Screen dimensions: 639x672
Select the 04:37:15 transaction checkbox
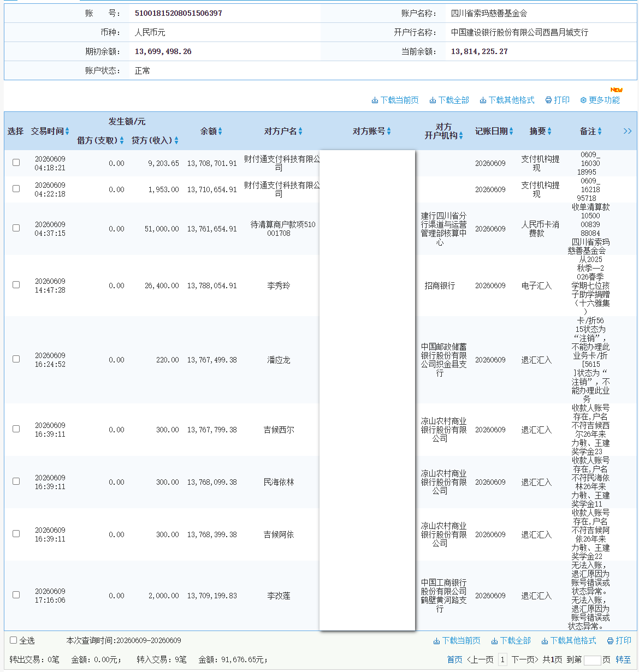coord(16,228)
